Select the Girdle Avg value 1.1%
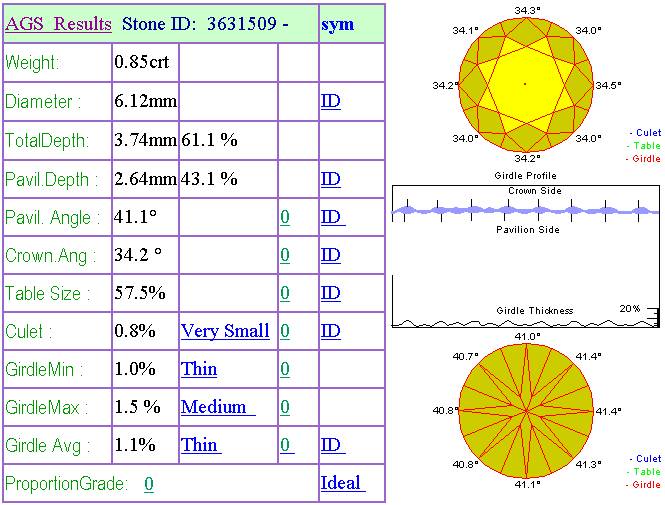This screenshot has height=505, width=665. (x=135, y=445)
